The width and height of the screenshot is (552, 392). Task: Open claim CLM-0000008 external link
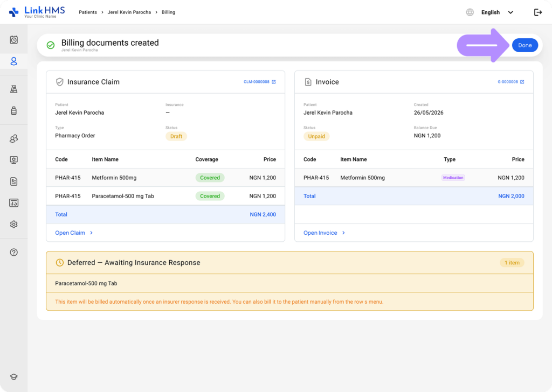click(260, 82)
